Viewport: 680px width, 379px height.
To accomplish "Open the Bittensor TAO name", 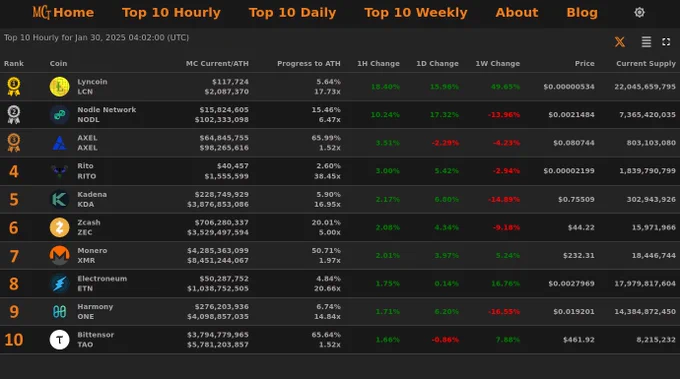I will [x=95, y=340].
